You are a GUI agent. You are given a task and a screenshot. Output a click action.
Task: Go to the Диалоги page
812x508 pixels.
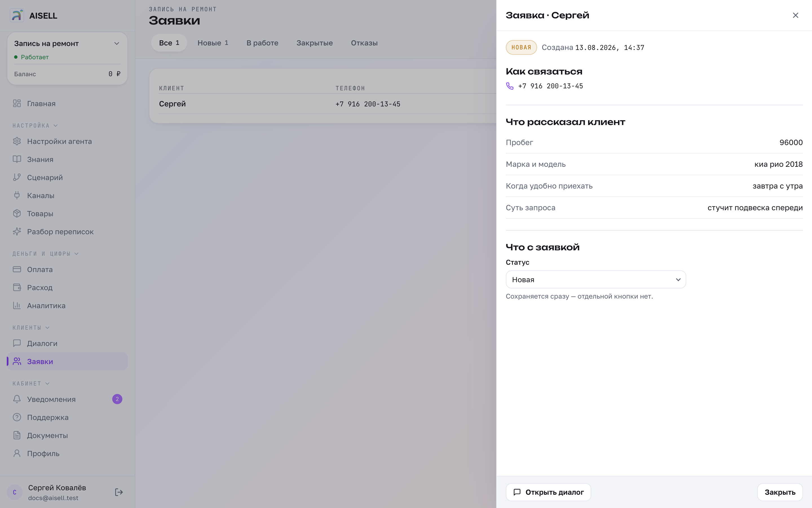[67, 343]
